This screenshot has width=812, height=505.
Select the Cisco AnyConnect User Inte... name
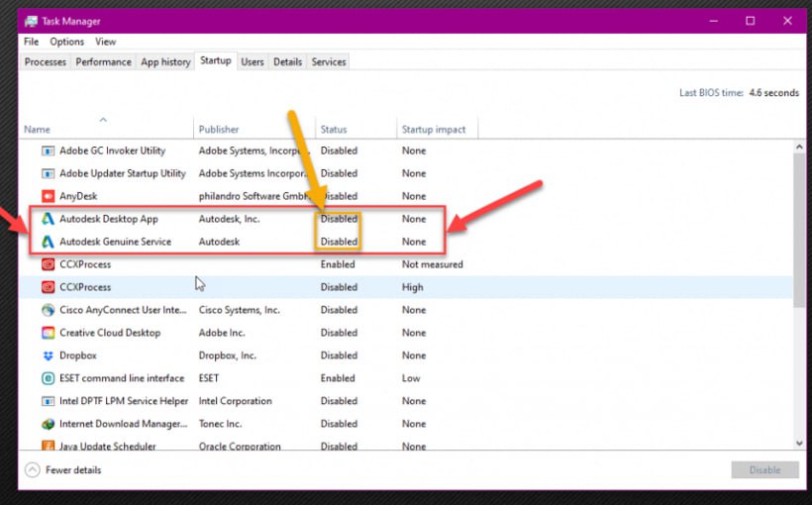tap(123, 310)
